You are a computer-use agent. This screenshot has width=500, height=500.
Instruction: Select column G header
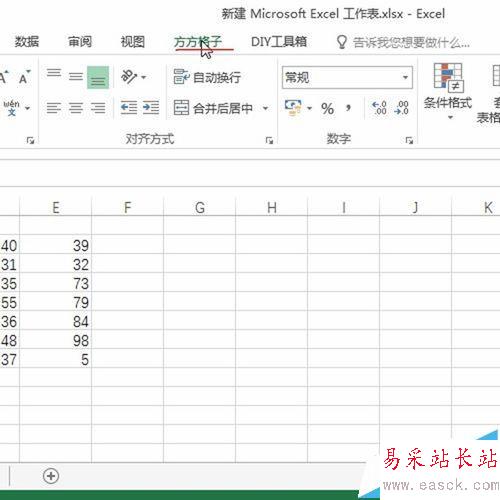click(200, 207)
